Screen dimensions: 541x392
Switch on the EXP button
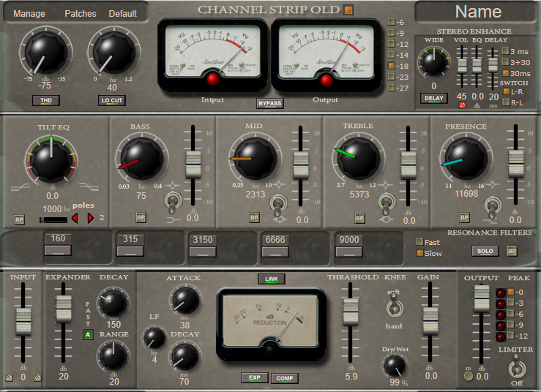pyautogui.click(x=255, y=378)
